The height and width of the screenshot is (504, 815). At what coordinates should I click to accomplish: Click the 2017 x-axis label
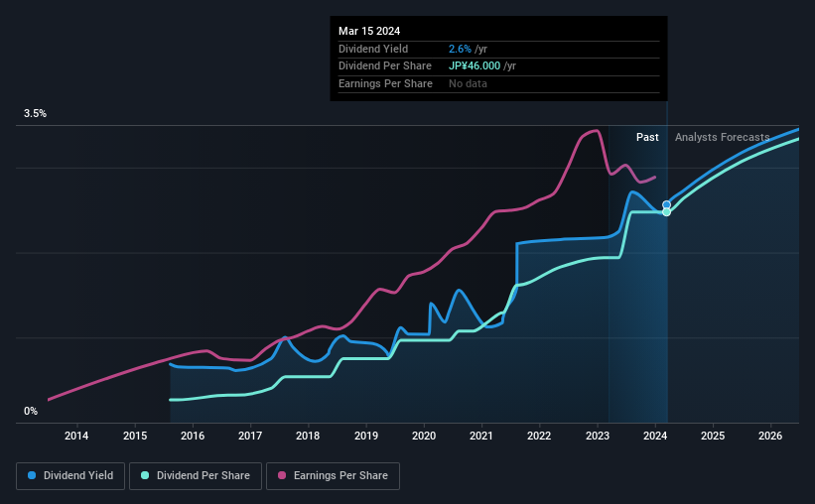pos(250,436)
